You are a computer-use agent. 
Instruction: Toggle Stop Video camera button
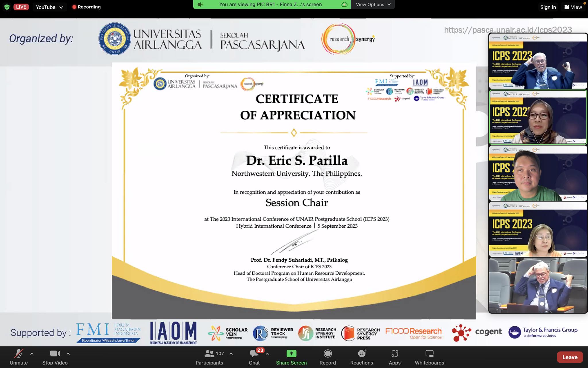tap(55, 354)
